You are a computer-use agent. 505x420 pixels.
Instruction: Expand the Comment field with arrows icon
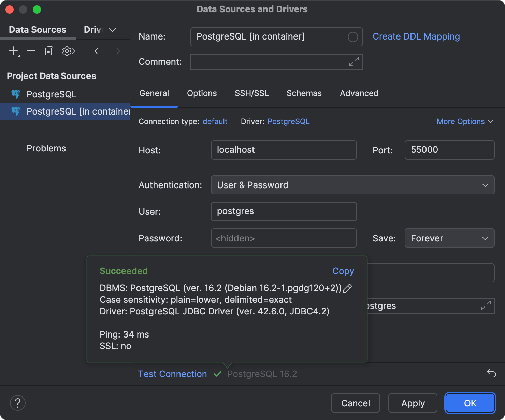coord(354,62)
